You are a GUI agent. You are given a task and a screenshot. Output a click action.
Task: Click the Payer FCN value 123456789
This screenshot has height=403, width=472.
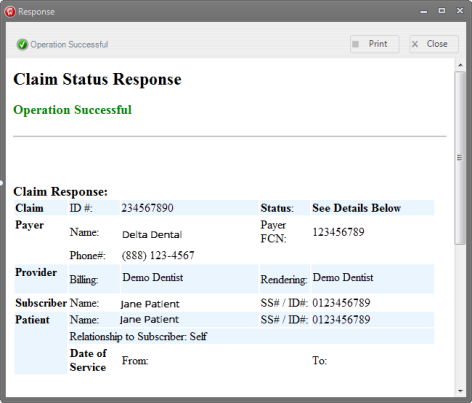tap(338, 232)
